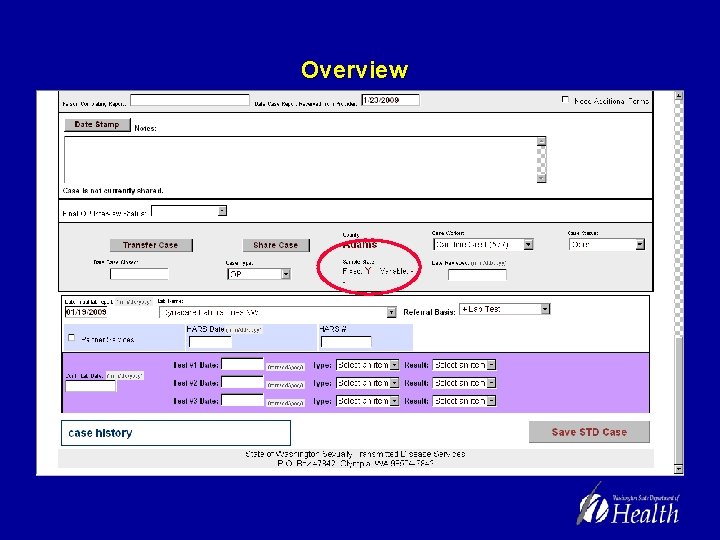The width and height of the screenshot is (720, 540).
Task: Tick the Partner Services checkbox
Action: [71, 338]
